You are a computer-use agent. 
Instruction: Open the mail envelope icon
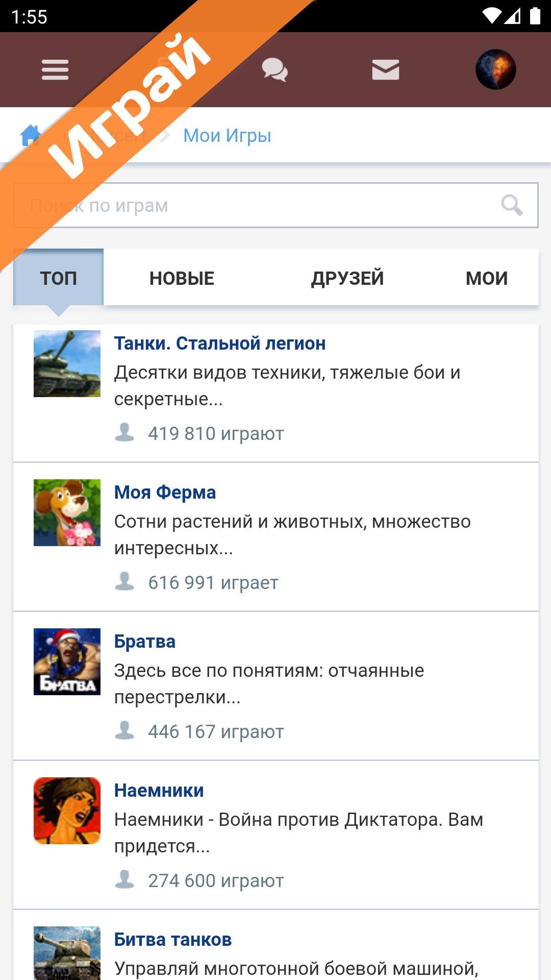coord(385,70)
